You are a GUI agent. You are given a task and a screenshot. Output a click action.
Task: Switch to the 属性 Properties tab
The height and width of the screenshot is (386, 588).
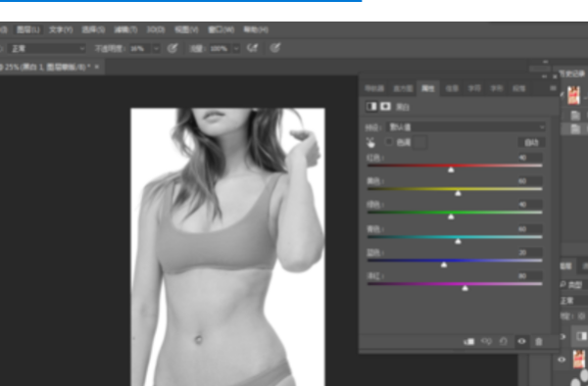(x=428, y=88)
